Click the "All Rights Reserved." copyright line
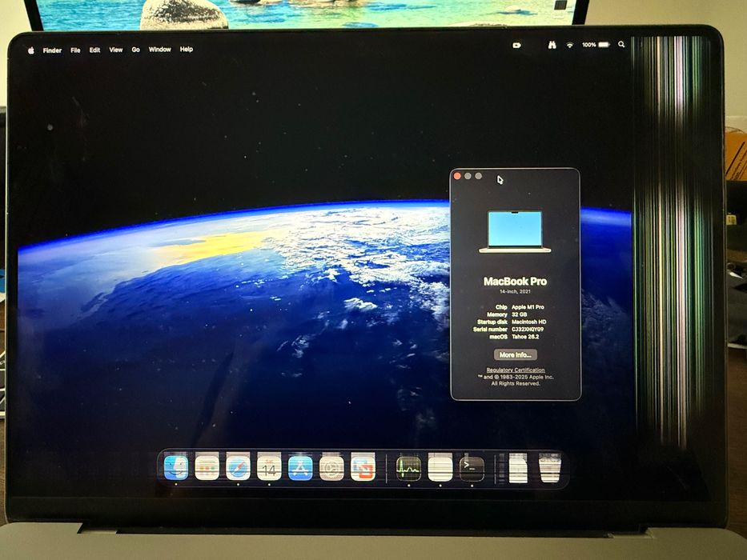Screen dimensions: 747x560 516,383
